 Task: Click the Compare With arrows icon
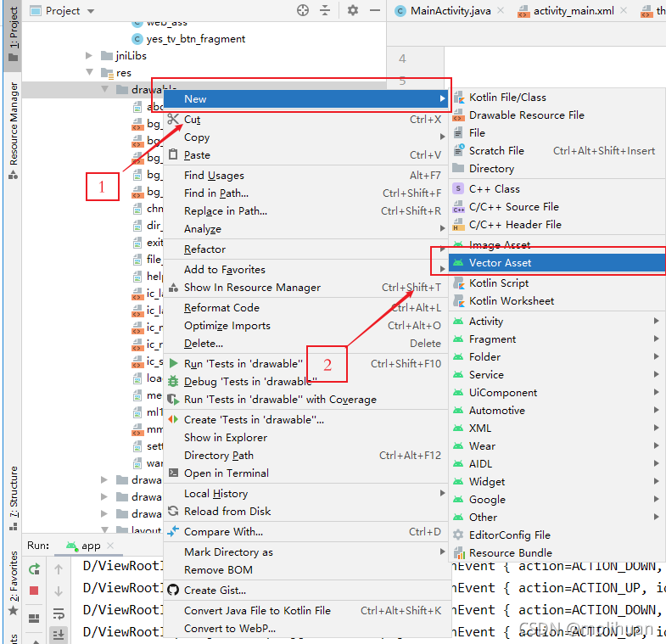173,531
